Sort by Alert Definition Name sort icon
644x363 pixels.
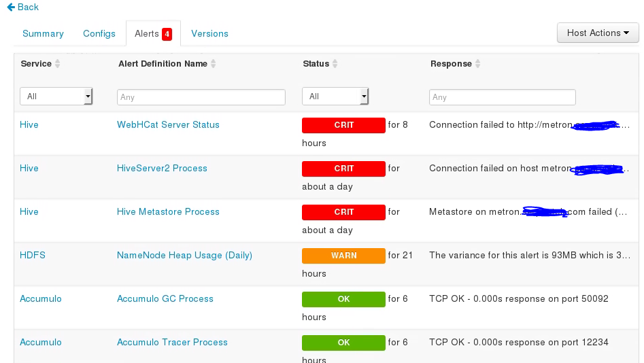tap(213, 64)
